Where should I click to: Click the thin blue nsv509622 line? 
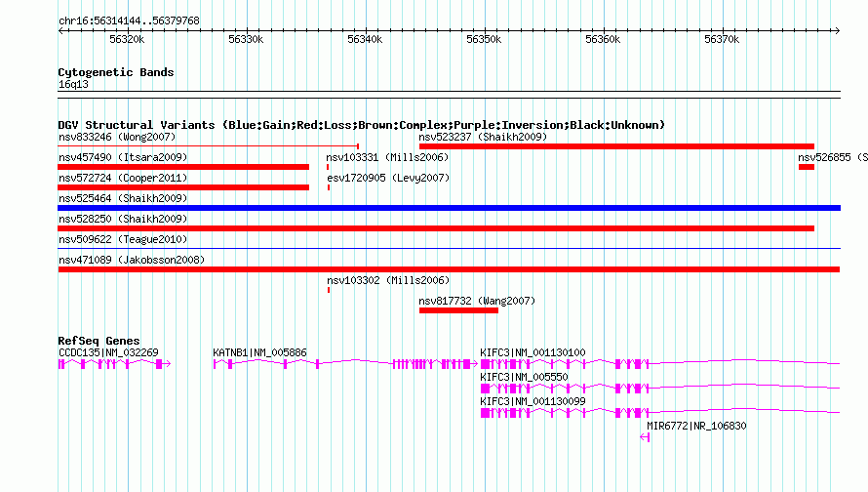pyautogui.click(x=449, y=248)
